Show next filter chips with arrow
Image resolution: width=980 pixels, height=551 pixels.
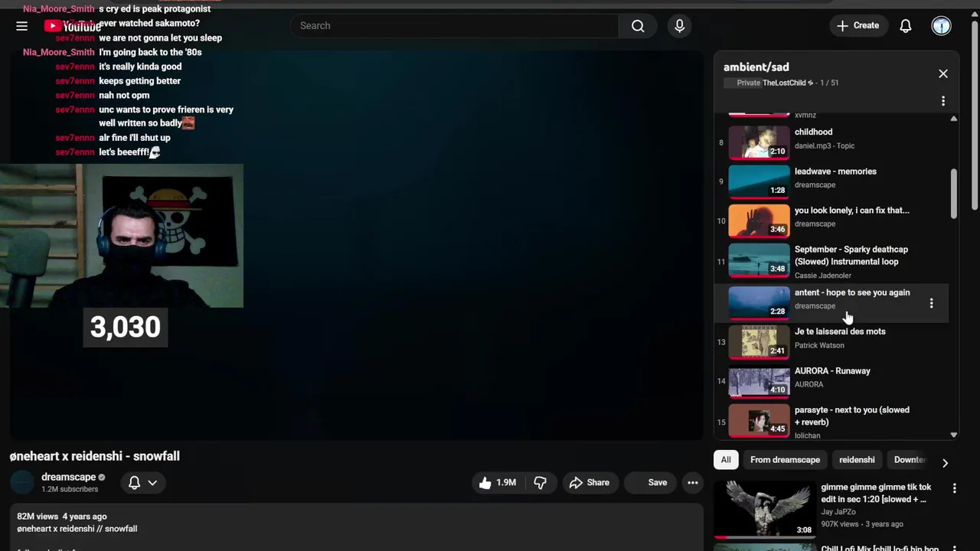pos(945,463)
